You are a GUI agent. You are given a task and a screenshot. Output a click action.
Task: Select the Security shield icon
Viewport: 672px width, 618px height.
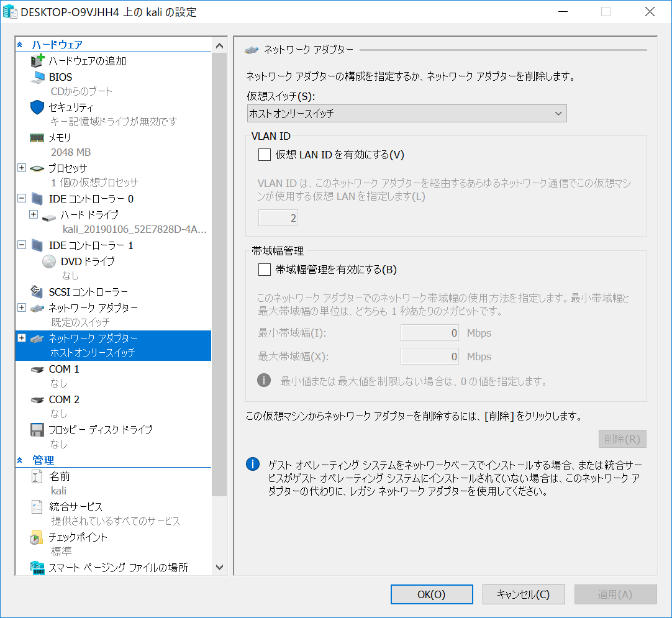pyautogui.click(x=38, y=107)
